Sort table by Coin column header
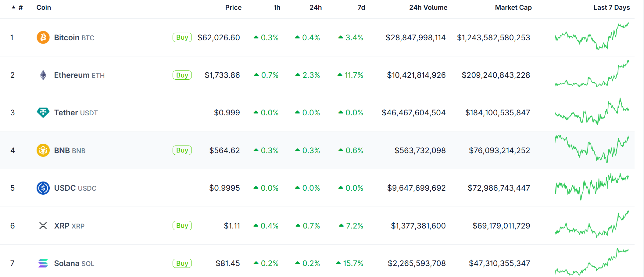 (x=44, y=7)
